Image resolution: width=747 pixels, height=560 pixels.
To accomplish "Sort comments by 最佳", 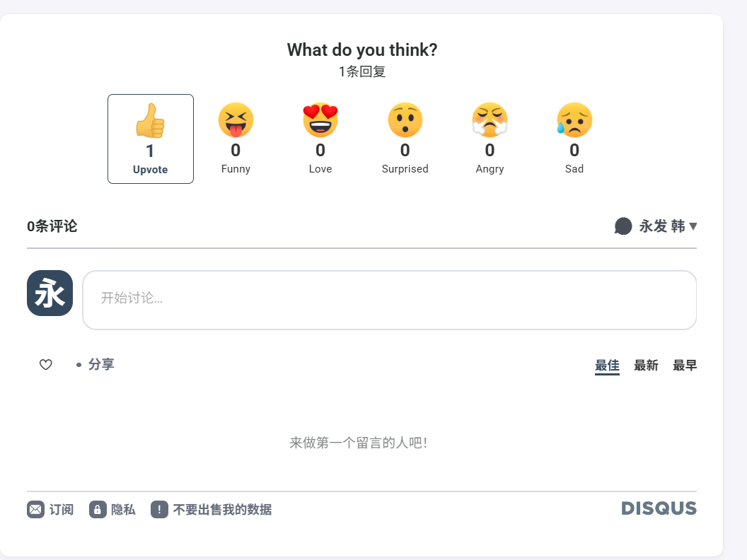I will point(607,366).
